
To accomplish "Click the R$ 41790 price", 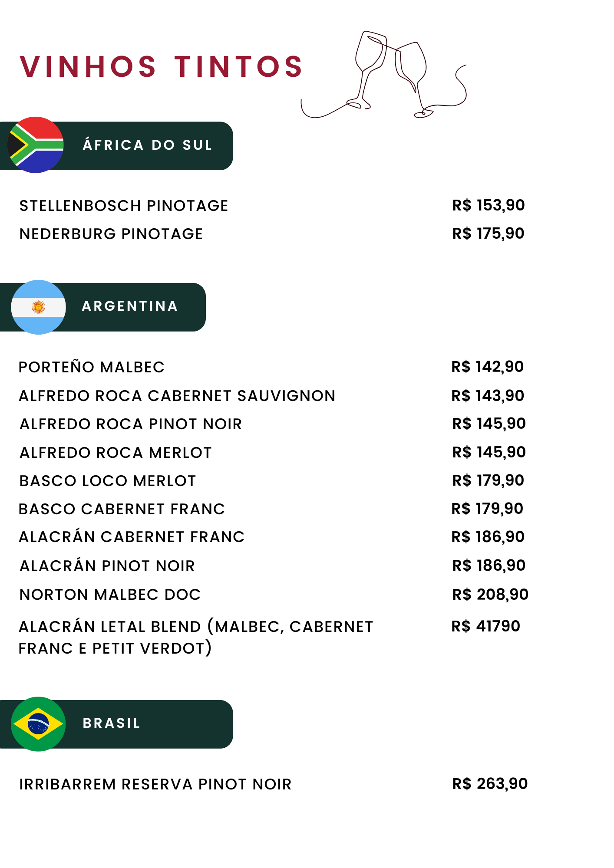I will coord(485,626).
